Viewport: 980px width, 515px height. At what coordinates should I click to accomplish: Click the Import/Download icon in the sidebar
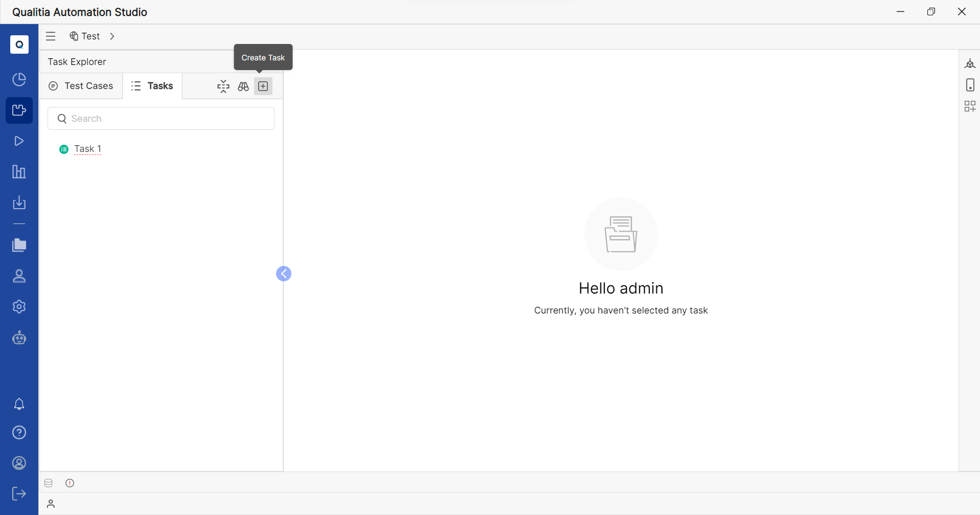point(19,203)
